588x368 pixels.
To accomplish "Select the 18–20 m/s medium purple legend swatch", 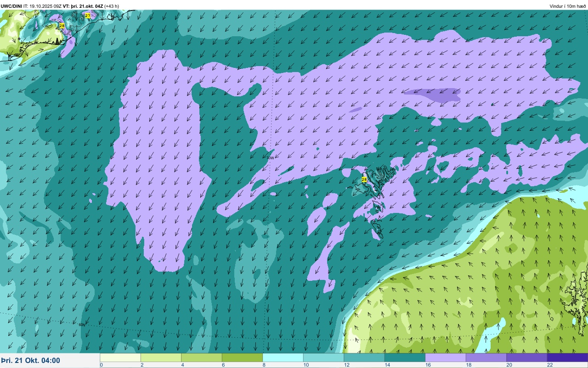I will (486, 357).
